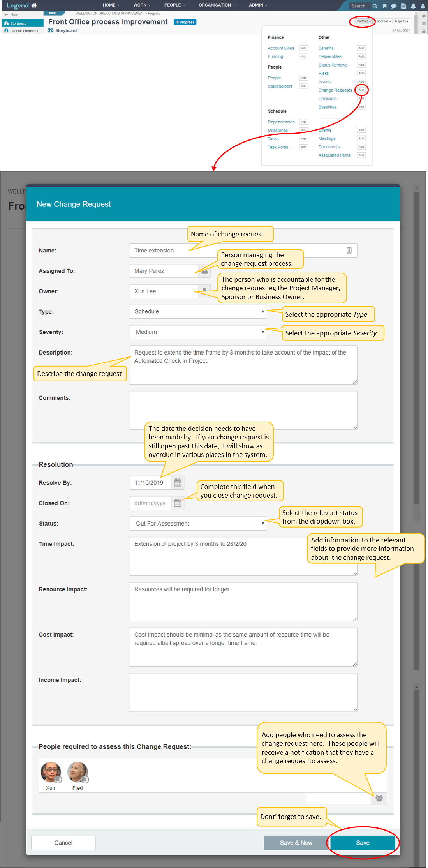Click the Cost Impact text area

(243, 647)
